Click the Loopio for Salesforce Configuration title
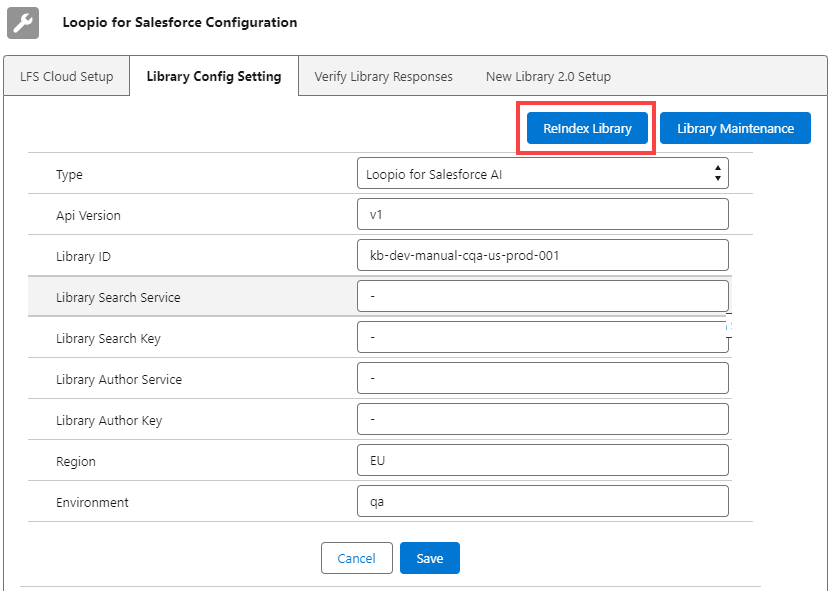The width and height of the screenshot is (830, 591). point(180,22)
